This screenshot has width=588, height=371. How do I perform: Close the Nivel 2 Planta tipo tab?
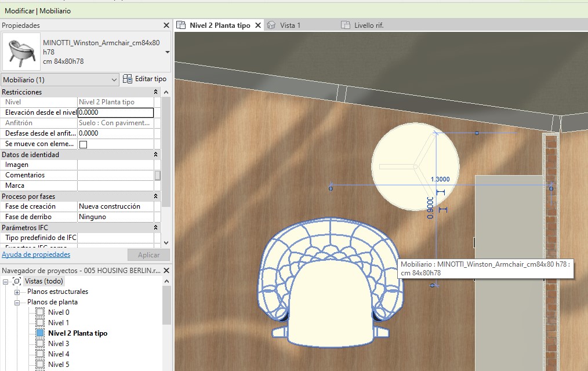[258, 26]
